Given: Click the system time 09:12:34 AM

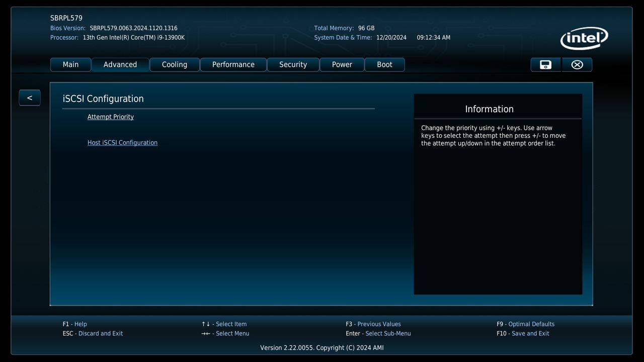Looking at the screenshot, I should click(434, 38).
